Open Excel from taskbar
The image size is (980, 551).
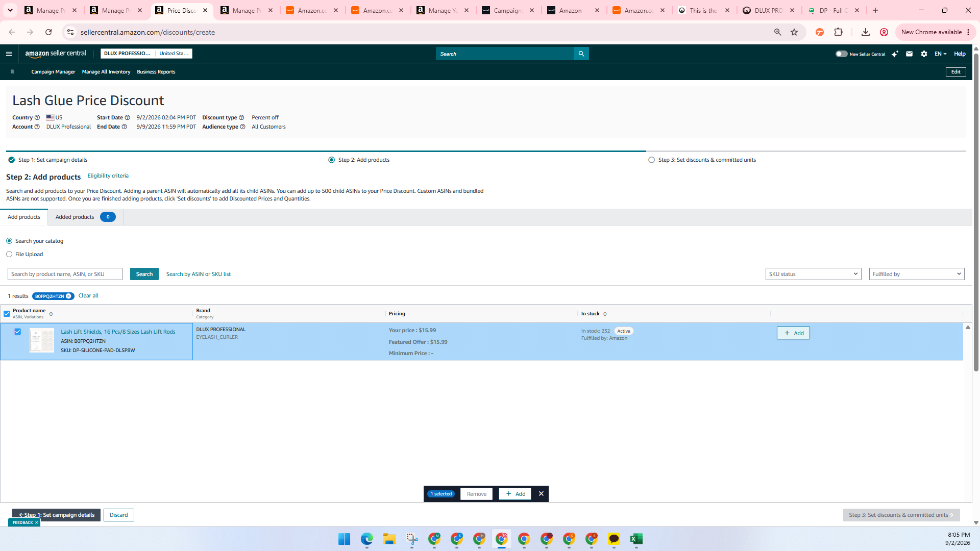coord(636,539)
